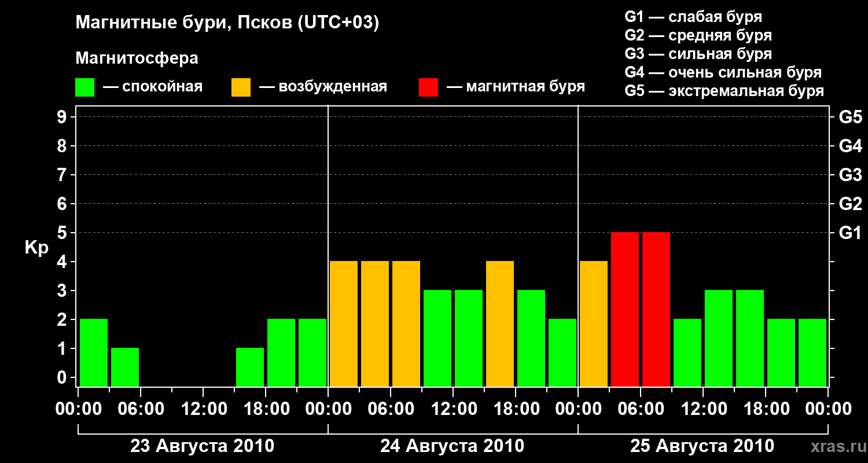
Task: Click the orange Kp 4 bar, 15:00–18:00, 24 Августа
Action: coord(500,324)
